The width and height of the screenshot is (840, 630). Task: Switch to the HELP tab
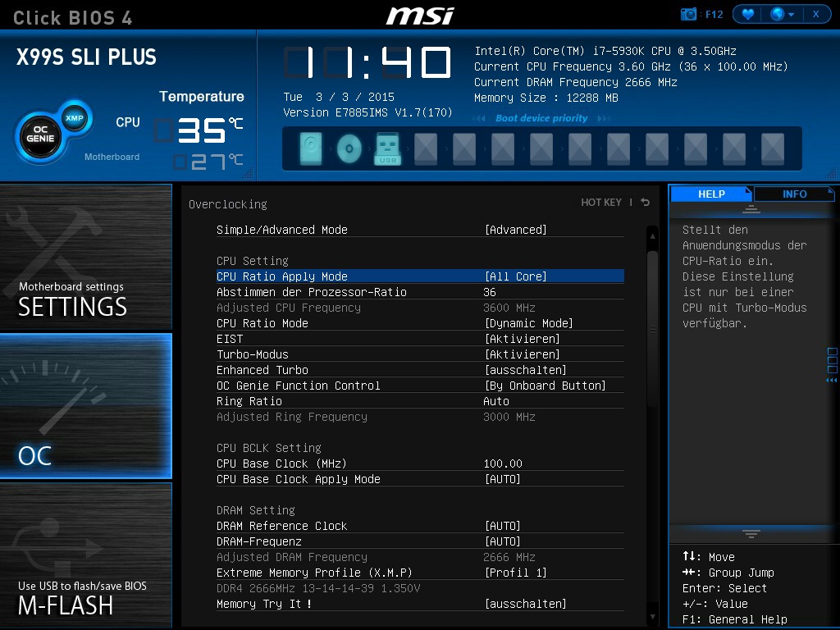[x=711, y=194]
